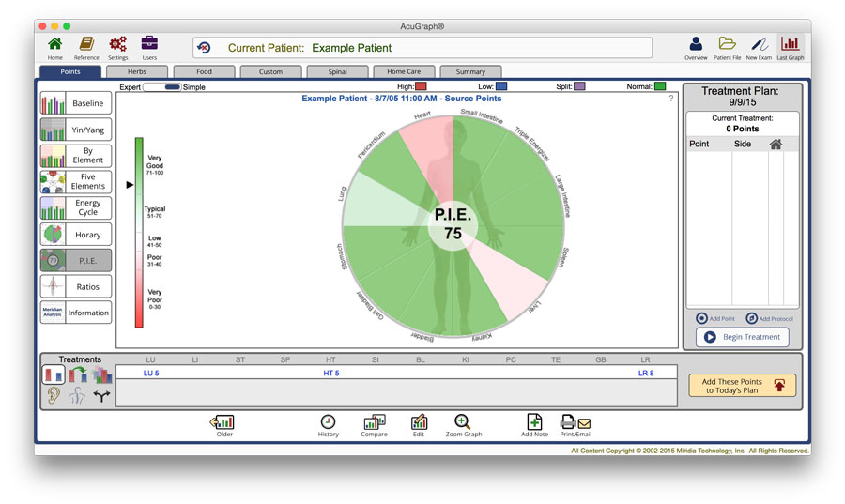Start a New Exam
The height and width of the screenshot is (504, 845).
tap(759, 48)
